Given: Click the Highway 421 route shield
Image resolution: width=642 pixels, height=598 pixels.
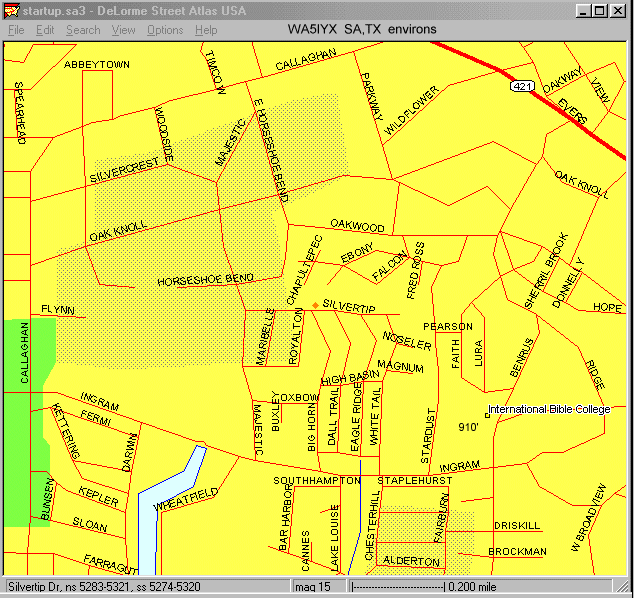Looking at the screenshot, I should point(520,88).
